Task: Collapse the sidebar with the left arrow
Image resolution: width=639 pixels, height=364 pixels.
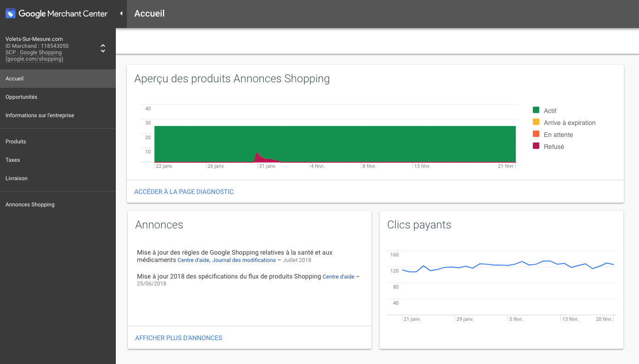Action: [x=121, y=13]
